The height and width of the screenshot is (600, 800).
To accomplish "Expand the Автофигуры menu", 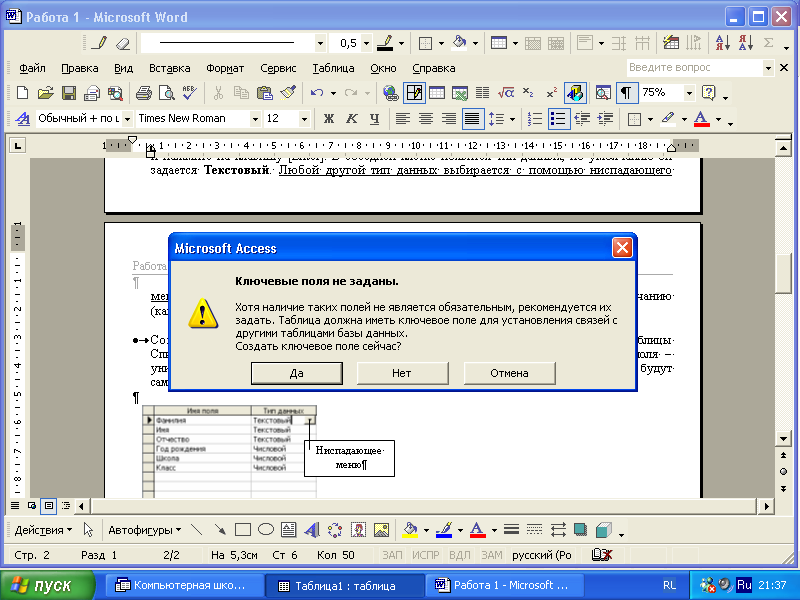I will (x=144, y=530).
